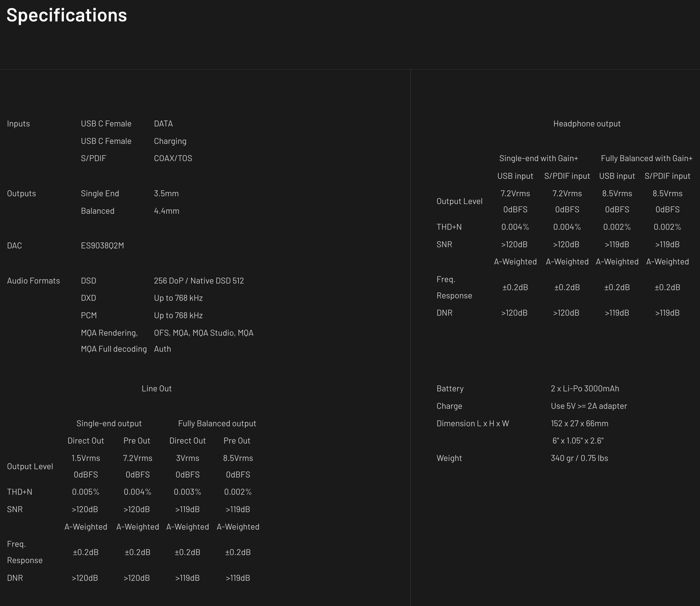Click the 'MQA Full decoding' label
700x606 pixels.
point(114,349)
